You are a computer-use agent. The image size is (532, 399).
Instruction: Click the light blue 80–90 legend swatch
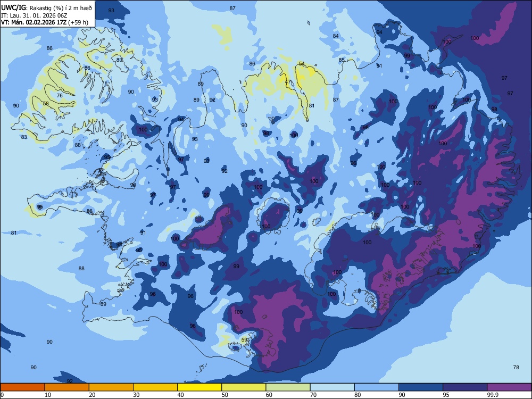coord(376,387)
